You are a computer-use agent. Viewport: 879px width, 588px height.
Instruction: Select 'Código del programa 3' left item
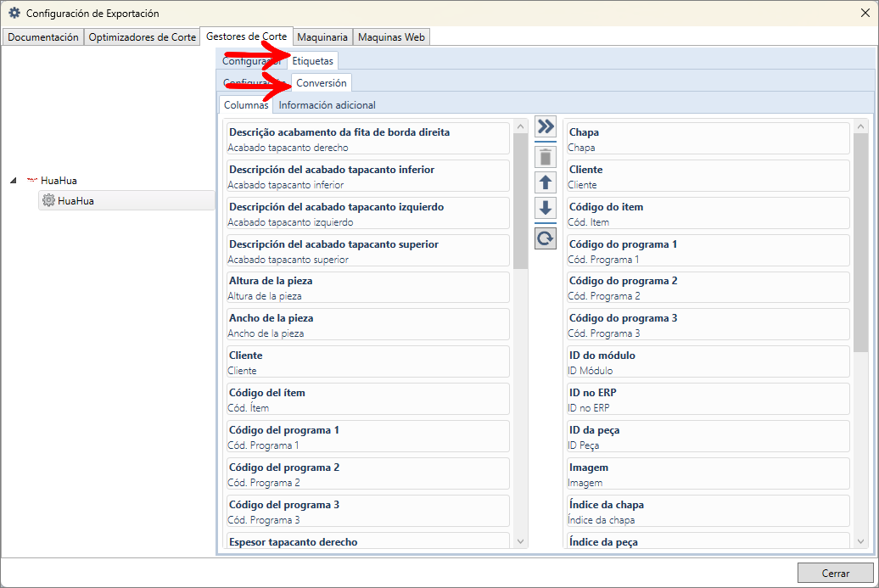367,511
